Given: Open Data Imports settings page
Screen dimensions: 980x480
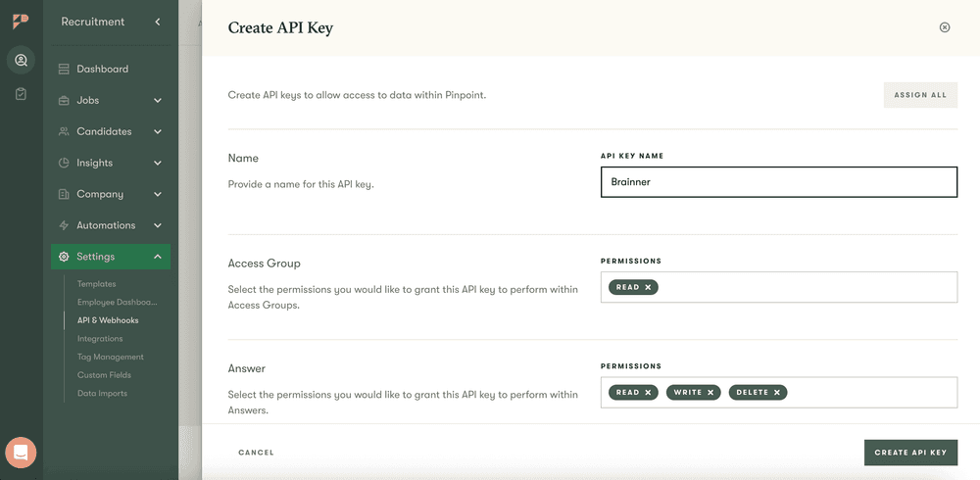Looking at the screenshot, I should click(x=102, y=393).
